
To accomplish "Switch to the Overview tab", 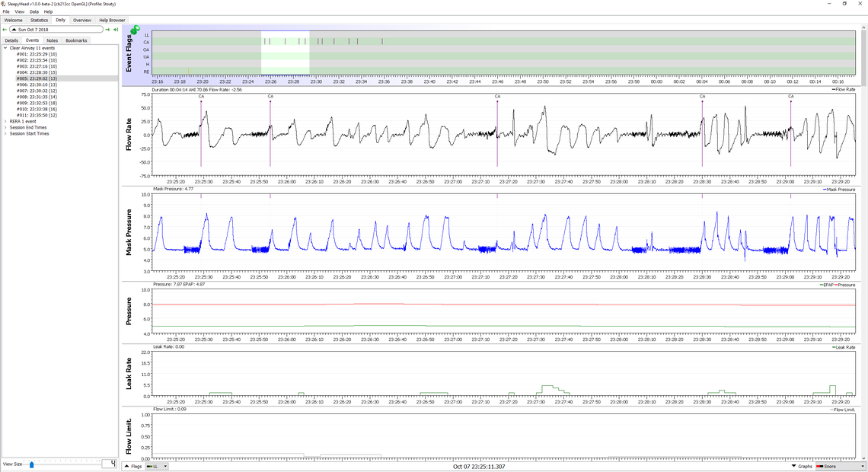I will [x=82, y=20].
